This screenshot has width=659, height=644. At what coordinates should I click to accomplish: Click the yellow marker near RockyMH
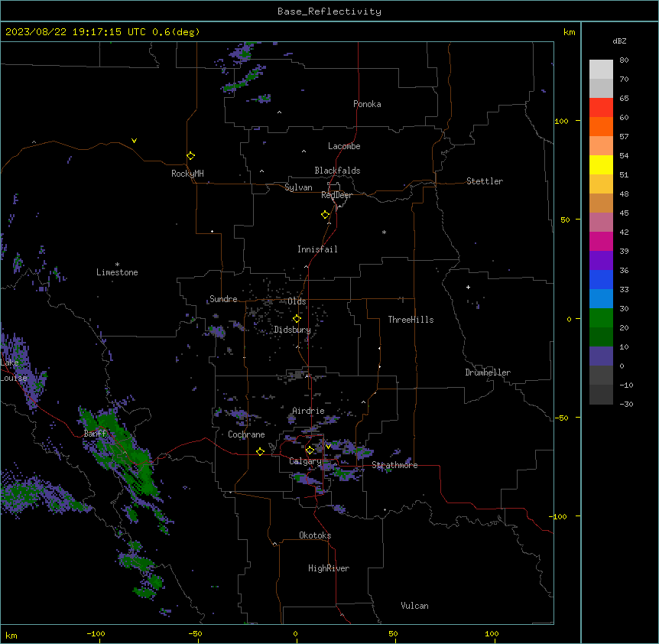click(x=190, y=155)
